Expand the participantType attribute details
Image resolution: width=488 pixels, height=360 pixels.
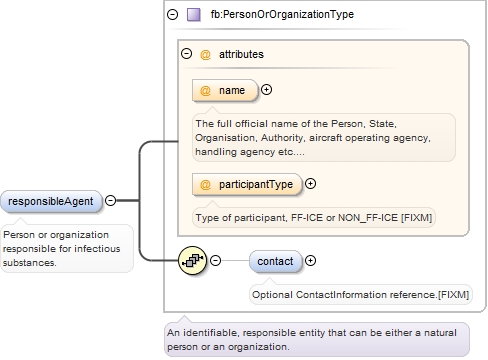pyautogui.click(x=310, y=184)
